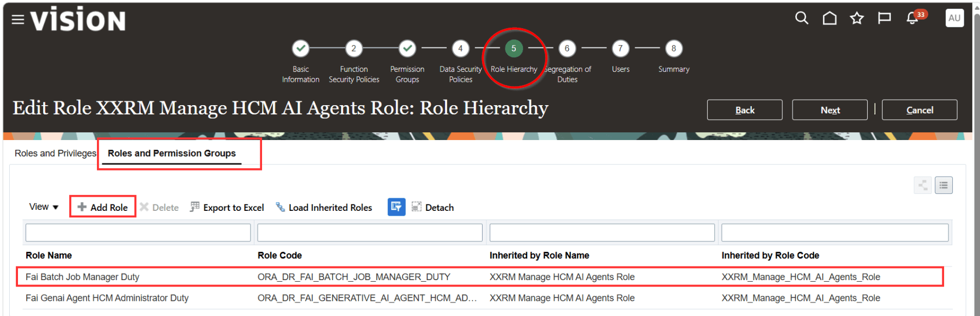Toggle Query By Example filter icon
This screenshot has width=980, height=316.
click(x=396, y=207)
